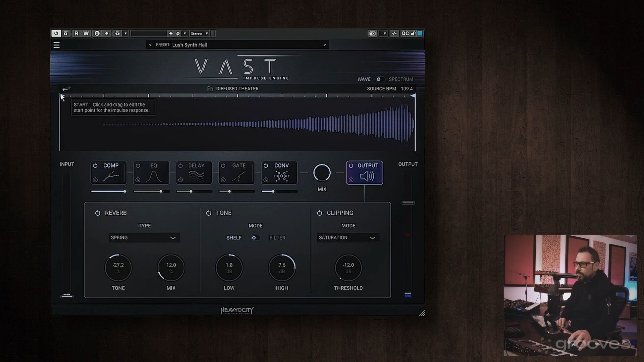644x362 pixels.
Task: Solo the OUTPUT module
Action: pyautogui.click(x=351, y=180)
